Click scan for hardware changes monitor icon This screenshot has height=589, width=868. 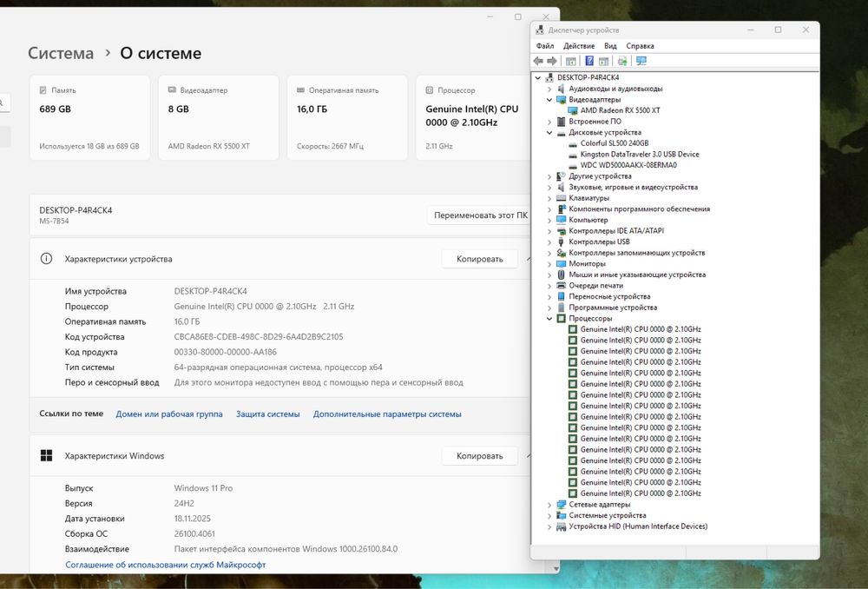pos(641,61)
